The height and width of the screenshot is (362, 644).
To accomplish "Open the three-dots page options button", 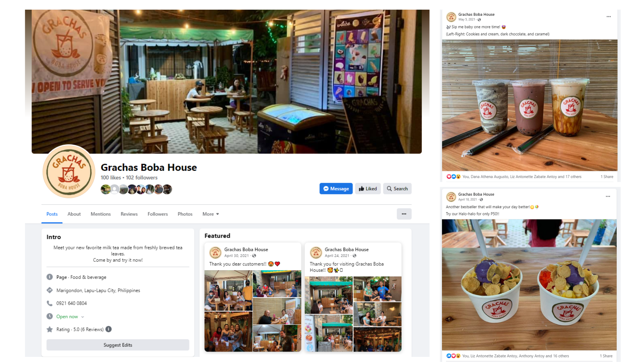I will [x=404, y=214].
